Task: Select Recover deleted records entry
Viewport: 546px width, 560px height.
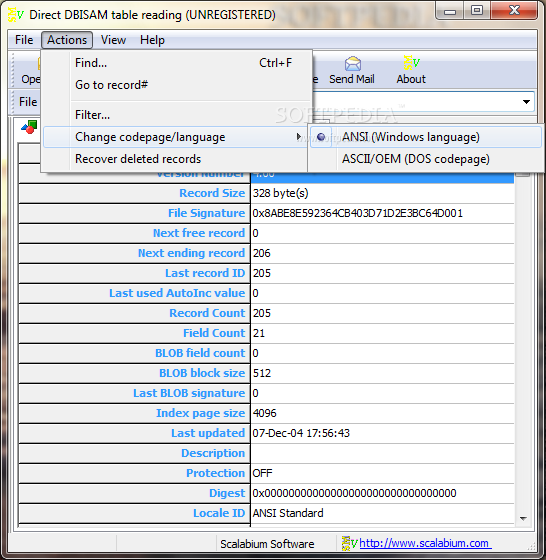Action: [x=175, y=159]
